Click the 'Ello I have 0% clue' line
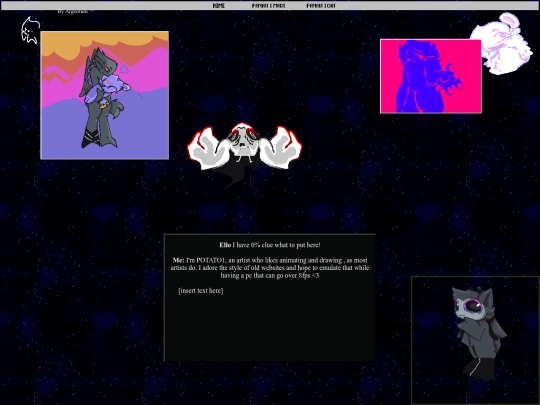540x405 pixels. pyautogui.click(x=270, y=245)
